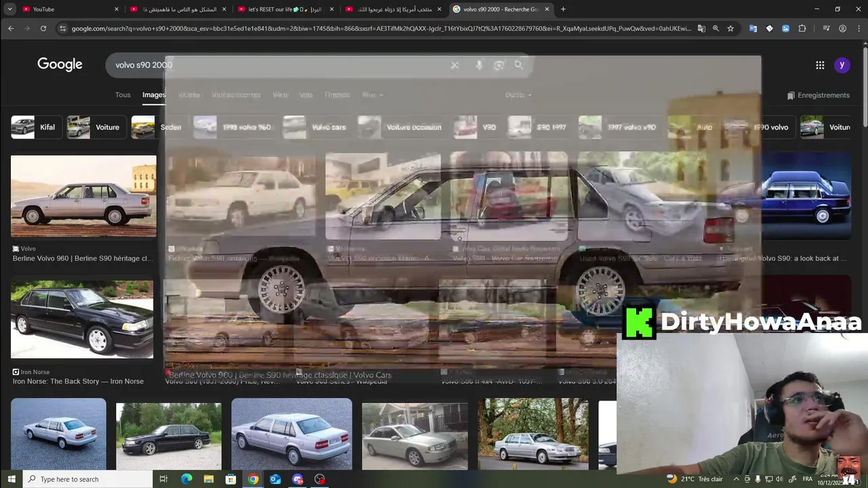Click the Chrome taskbar icon

point(253,479)
